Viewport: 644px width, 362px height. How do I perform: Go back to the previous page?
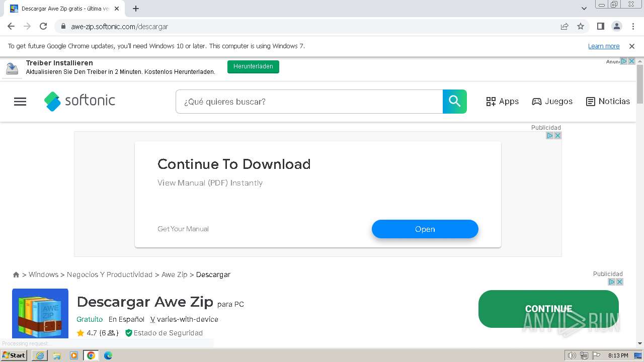coord(11,26)
